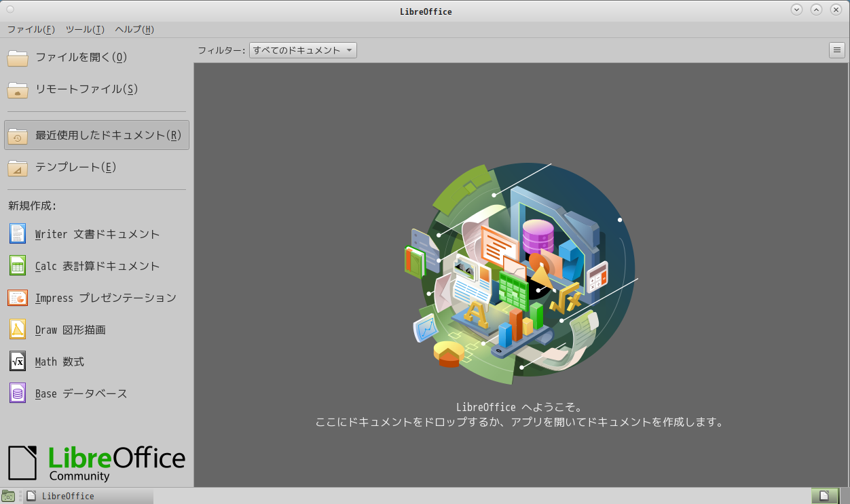This screenshot has width=850, height=504.
Task: Select 最近使用したドキュメント button
Action: pyautogui.click(x=96, y=135)
